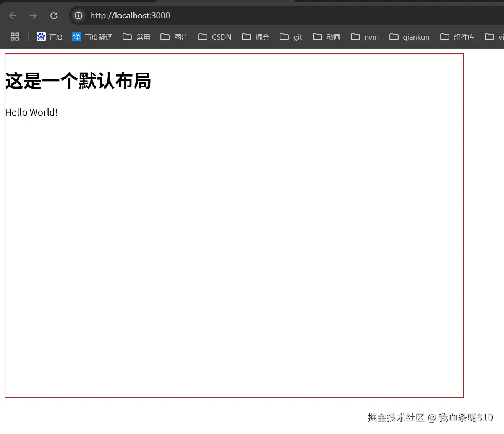This screenshot has width=504, height=434.
Task: Expand the nvm bookmark folder
Action: [365, 37]
